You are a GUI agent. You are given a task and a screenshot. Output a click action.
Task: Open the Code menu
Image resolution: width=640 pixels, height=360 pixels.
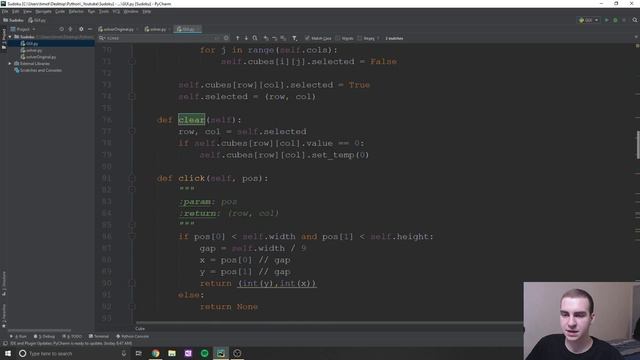pos(60,11)
